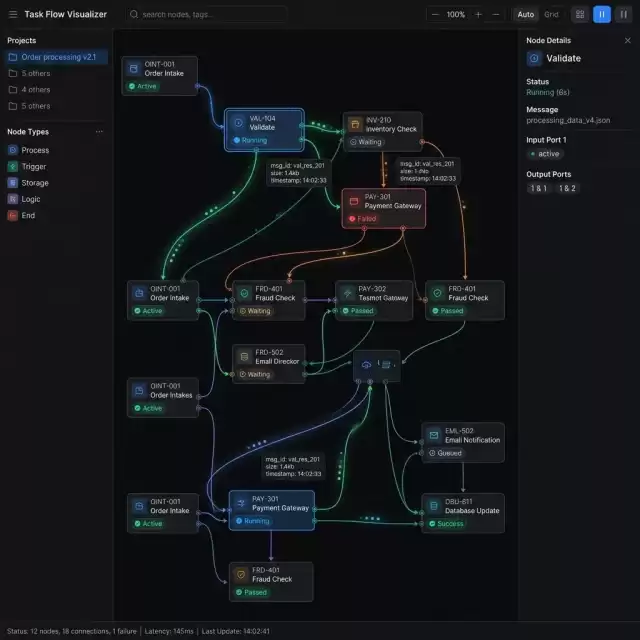The height and width of the screenshot is (640, 640).
Task: Click the Active badge on top Order Intake
Action: (x=143, y=86)
